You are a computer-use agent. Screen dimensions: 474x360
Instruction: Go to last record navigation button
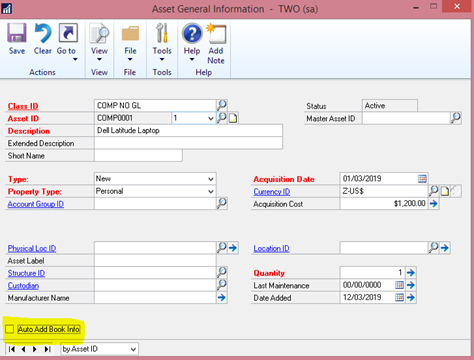coord(47,349)
